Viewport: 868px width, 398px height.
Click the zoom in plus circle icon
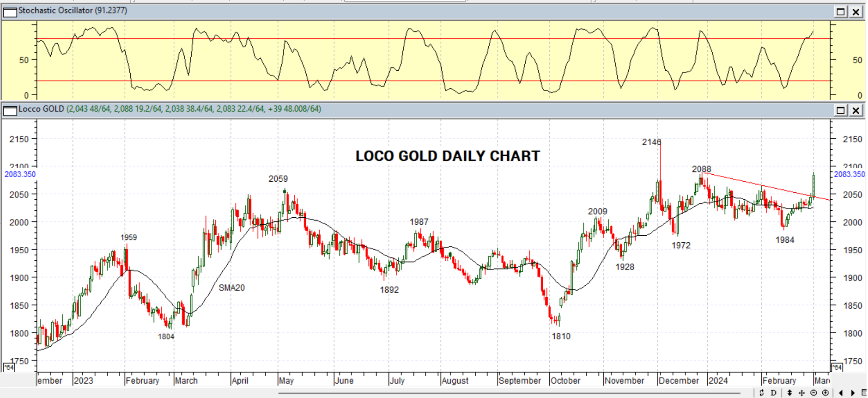pos(826,393)
